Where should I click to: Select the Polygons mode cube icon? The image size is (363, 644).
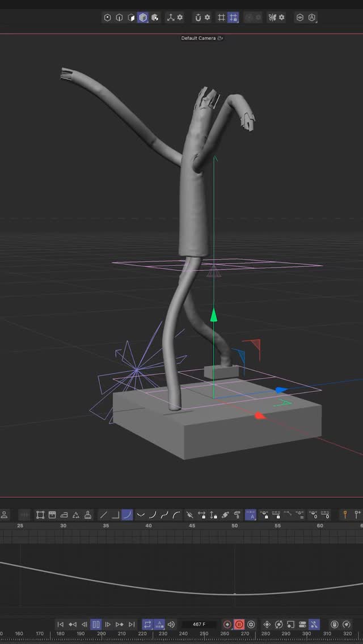(x=131, y=18)
